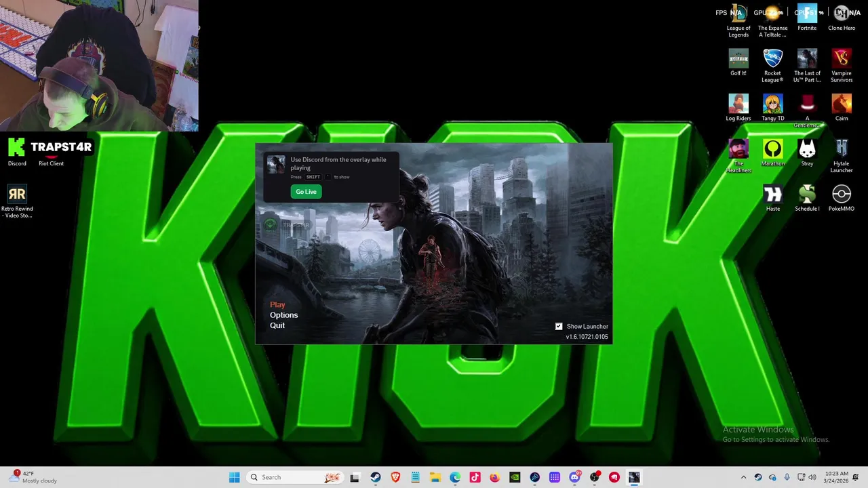Open File Explorer from the taskbar
The height and width of the screenshot is (488, 868).
435,477
